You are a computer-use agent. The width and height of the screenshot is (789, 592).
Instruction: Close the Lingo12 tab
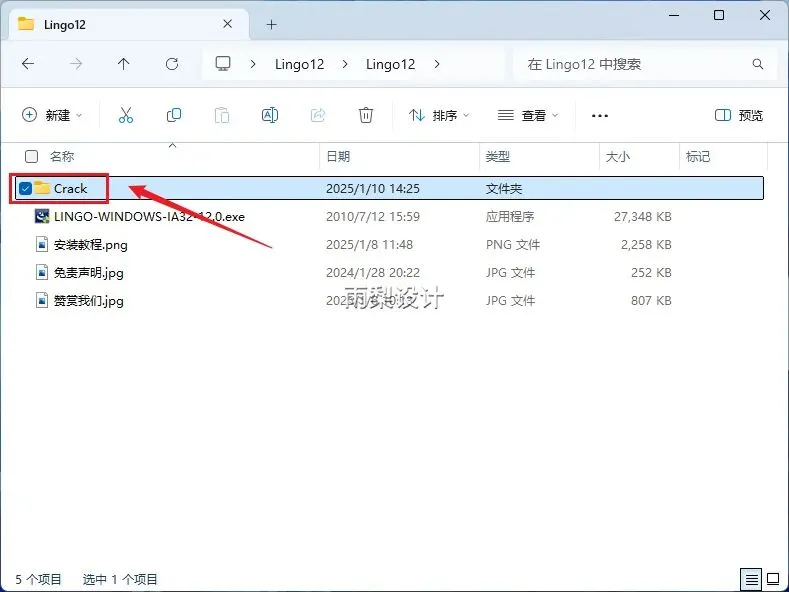coord(227,24)
